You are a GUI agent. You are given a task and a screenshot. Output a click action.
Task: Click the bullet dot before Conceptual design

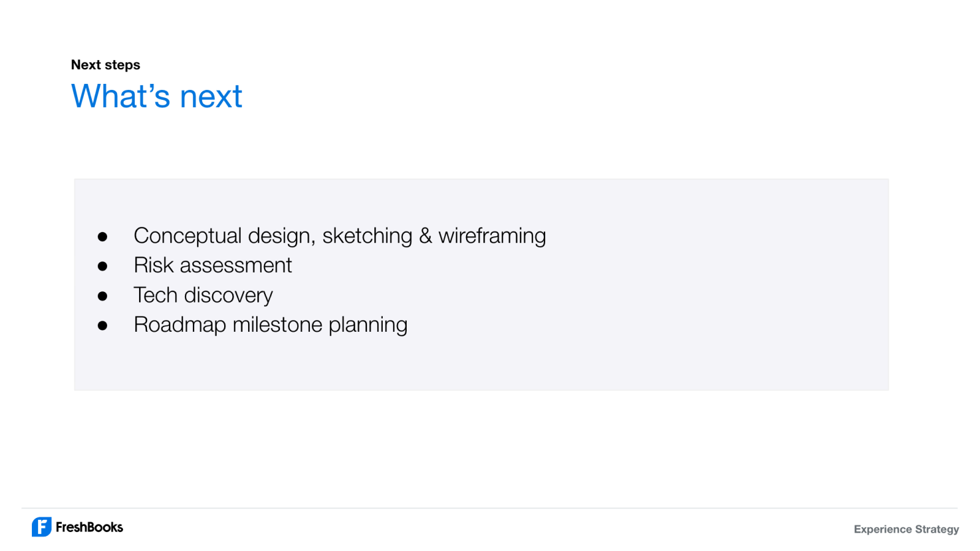point(102,237)
